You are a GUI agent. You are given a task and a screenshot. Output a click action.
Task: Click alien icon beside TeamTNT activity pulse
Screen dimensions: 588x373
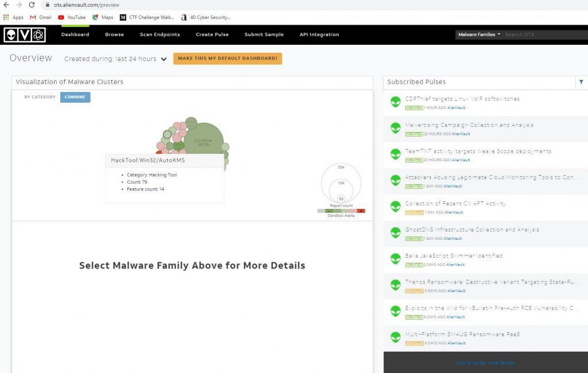point(395,154)
